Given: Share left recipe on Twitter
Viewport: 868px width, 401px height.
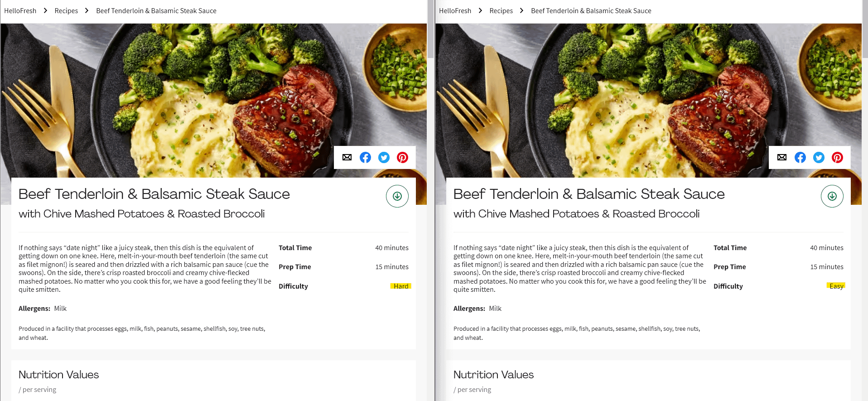Looking at the screenshot, I should click(384, 157).
